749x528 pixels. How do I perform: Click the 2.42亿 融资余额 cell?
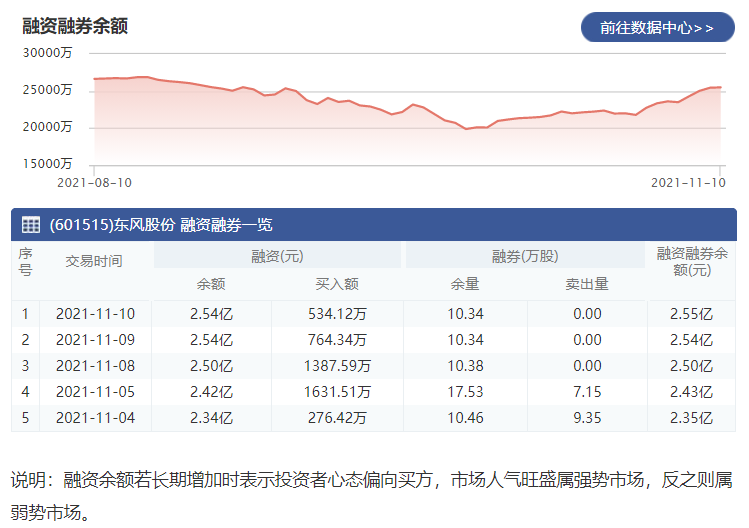(x=211, y=392)
